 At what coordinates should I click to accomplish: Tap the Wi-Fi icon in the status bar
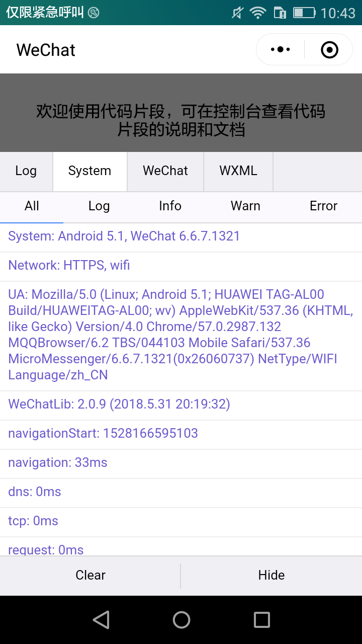[257, 13]
